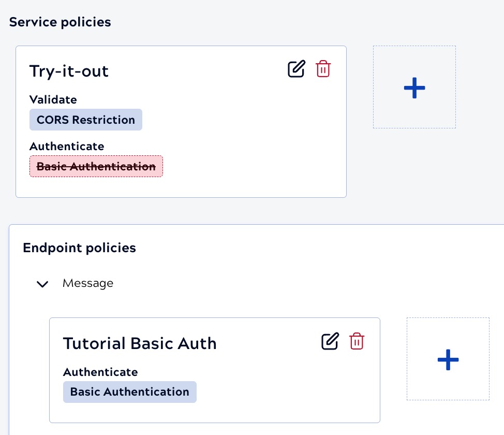
Task: Click the red delete icon in the Service policies card
Action: click(x=323, y=68)
